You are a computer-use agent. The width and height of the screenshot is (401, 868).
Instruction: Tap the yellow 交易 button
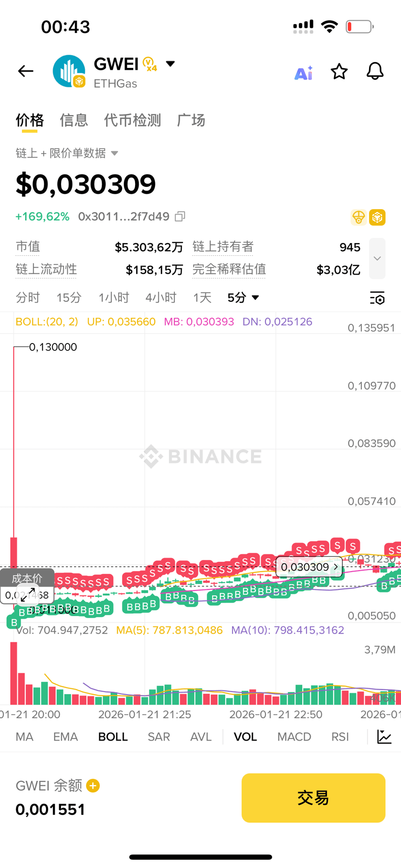click(x=313, y=798)
